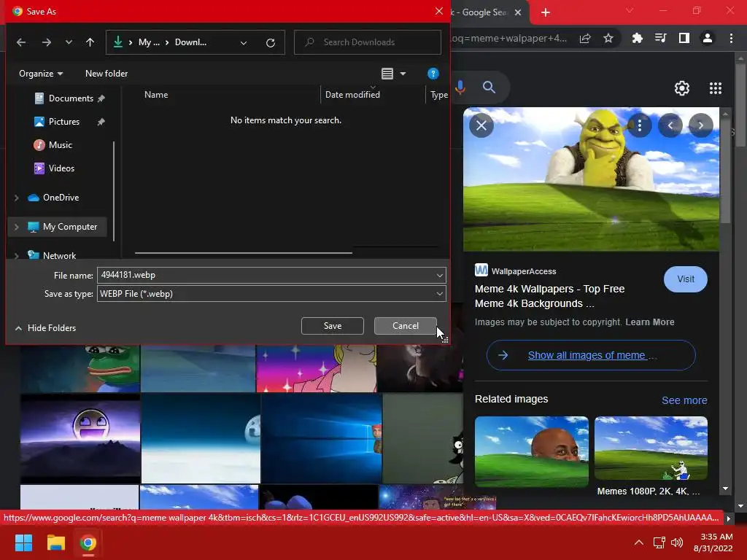Close the Save As dialog
747x560 pixels.
(x=438, y=11)
